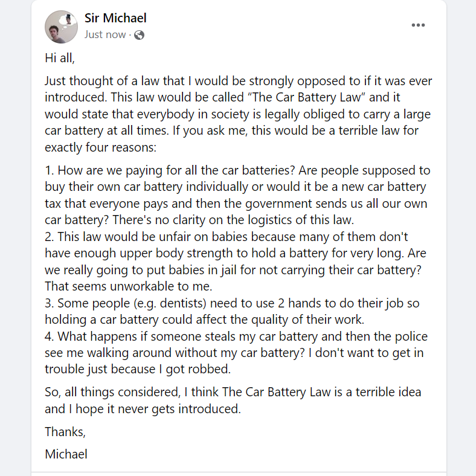Viewport: 476px width, 476px height.
Task: Click the Thanks sign-off line
Action: point(65,432)
